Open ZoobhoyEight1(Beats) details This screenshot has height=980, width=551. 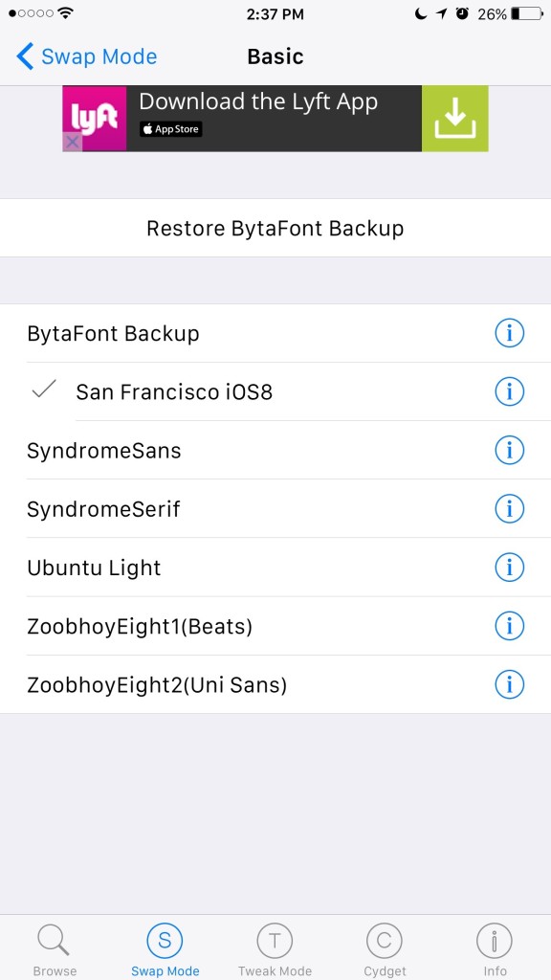[x=510, y=626]
